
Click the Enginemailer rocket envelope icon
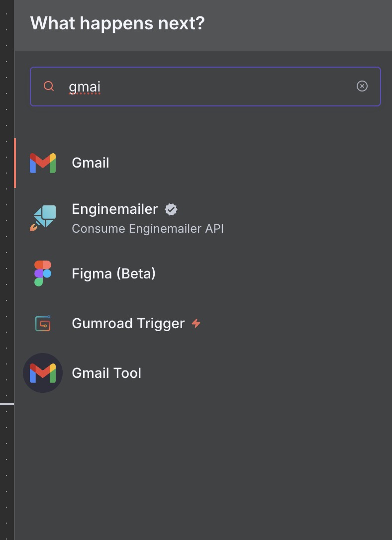[x=43, y=218]
